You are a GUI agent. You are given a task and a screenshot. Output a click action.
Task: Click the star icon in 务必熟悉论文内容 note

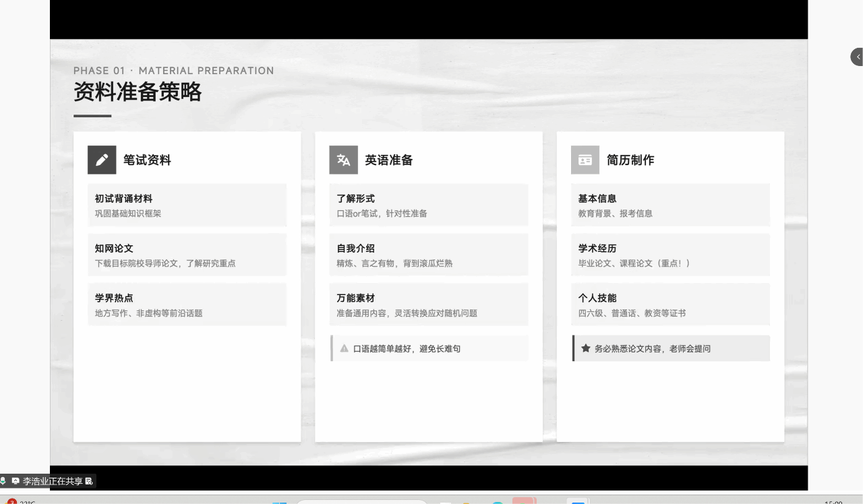pos(586,348)
